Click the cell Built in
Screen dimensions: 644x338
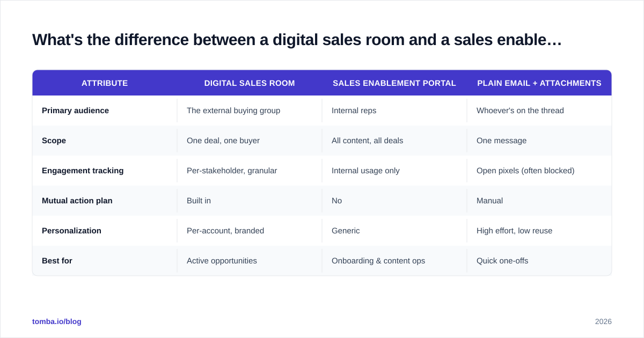(x=199, y=201)
